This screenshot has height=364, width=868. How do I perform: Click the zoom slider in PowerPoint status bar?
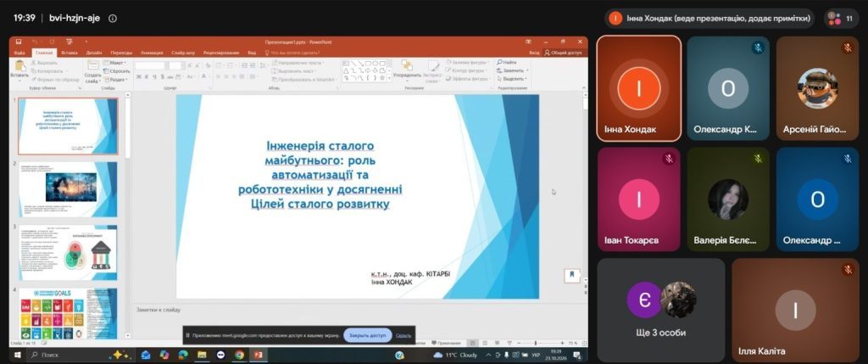[x=536, y=344]
